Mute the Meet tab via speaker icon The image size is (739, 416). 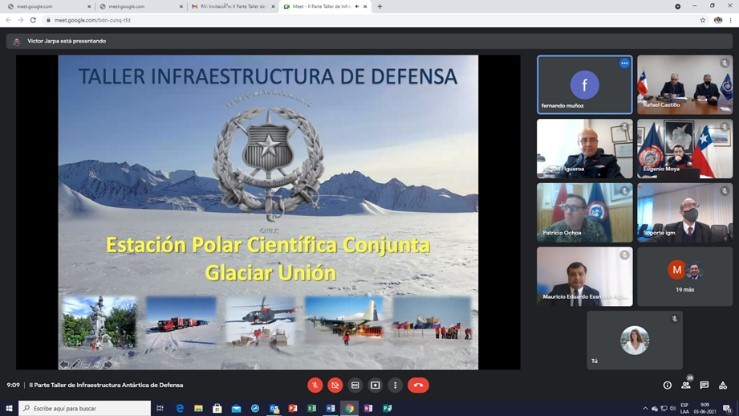(357, 7)
